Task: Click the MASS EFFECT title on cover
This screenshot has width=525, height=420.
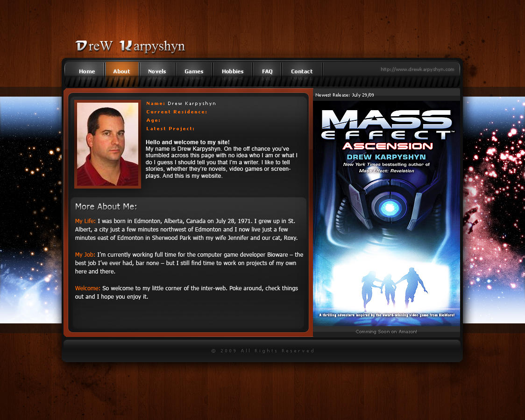Action: [387, 125]
